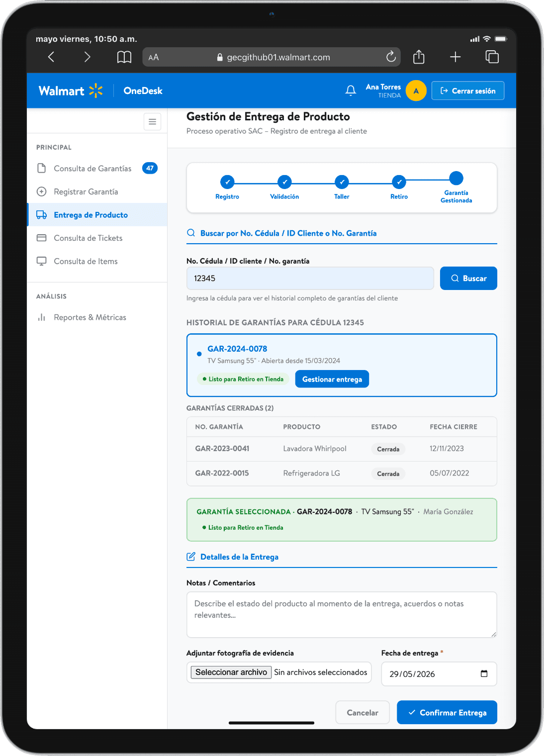Reload the page in Safari
544x756 pixels.
391,57
